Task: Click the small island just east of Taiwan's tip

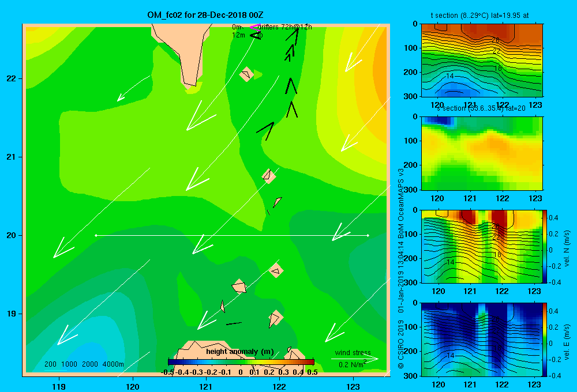Action: 246,74
